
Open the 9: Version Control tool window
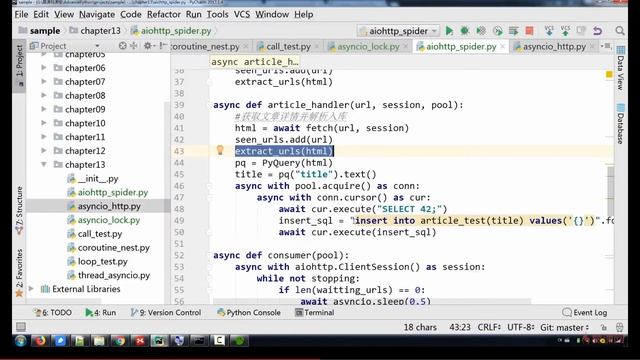point(166,313)
